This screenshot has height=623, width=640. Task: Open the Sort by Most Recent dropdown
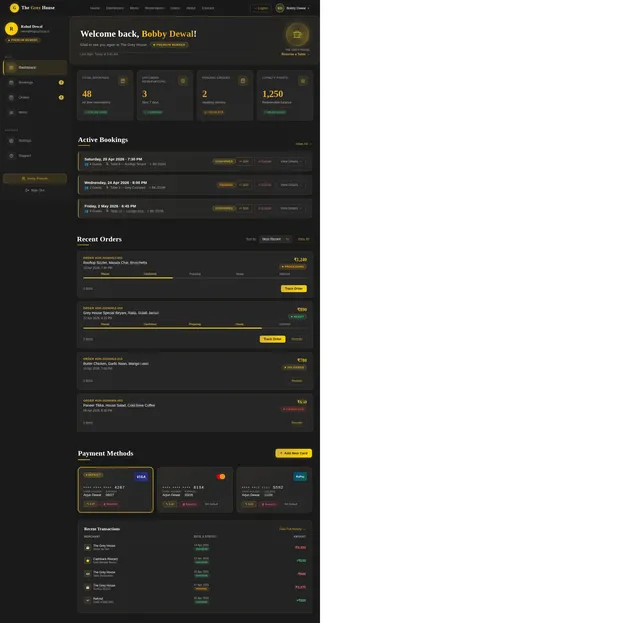click(x=276, y=239)
